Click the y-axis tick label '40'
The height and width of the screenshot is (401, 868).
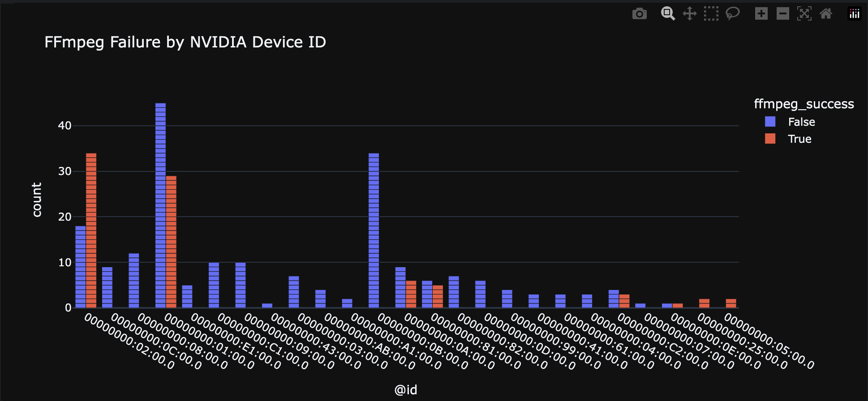point(64,126)
